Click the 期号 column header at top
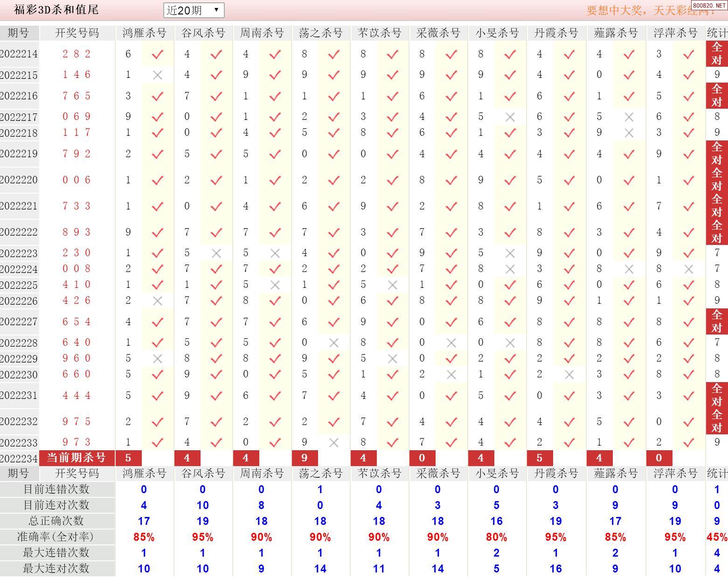 pos(19,33)
